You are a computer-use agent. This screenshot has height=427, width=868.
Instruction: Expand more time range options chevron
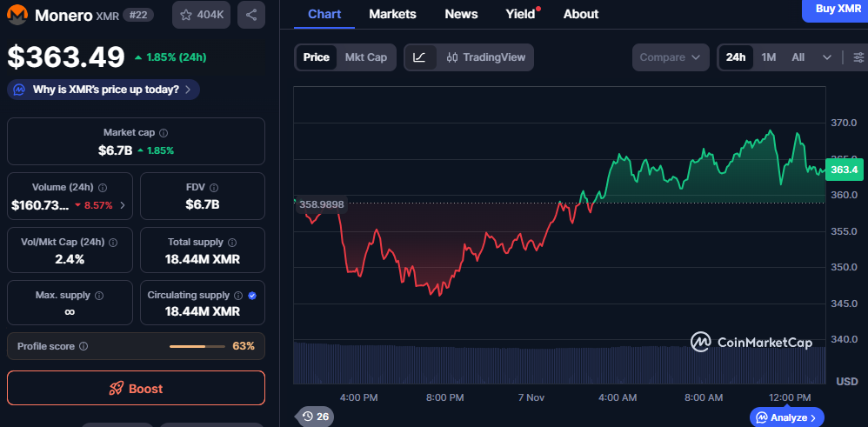point(826,57)
